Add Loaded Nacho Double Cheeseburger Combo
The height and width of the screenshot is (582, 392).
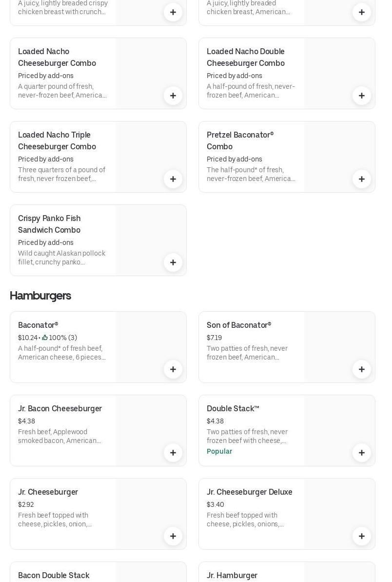(x=362, y=96)
